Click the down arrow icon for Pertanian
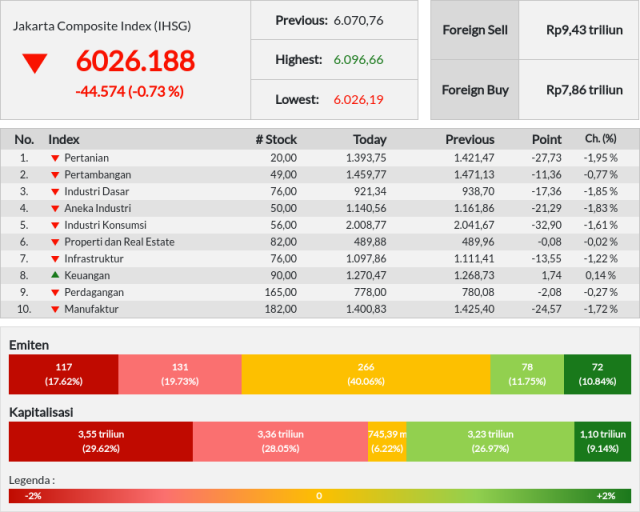640x512 pixels. (55, 158)
